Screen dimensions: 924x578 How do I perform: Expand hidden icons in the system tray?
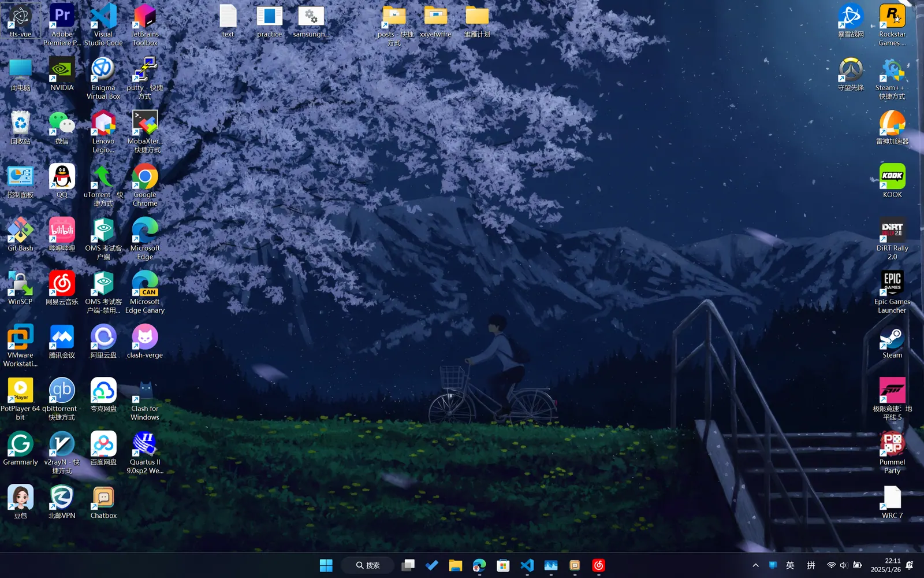pyautogui.click(x=755, y=565)
